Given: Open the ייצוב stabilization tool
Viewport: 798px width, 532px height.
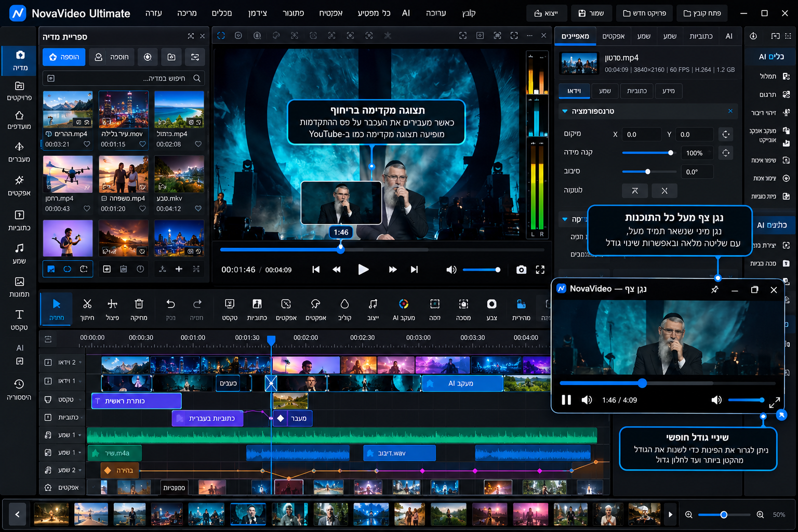Looking at the screenshot, I should 373,309.
